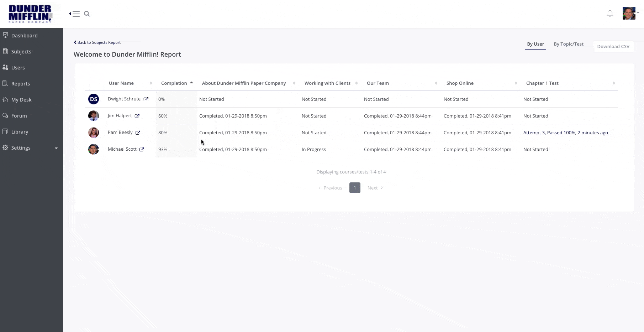Click Michael Scott's avatar in the table

coord(94,149)
